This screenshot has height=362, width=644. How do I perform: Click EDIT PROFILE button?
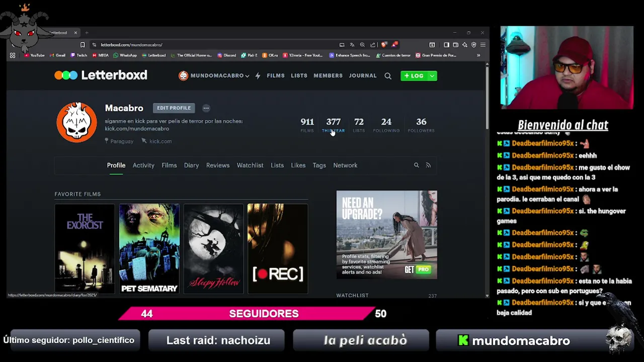(174, 108)
